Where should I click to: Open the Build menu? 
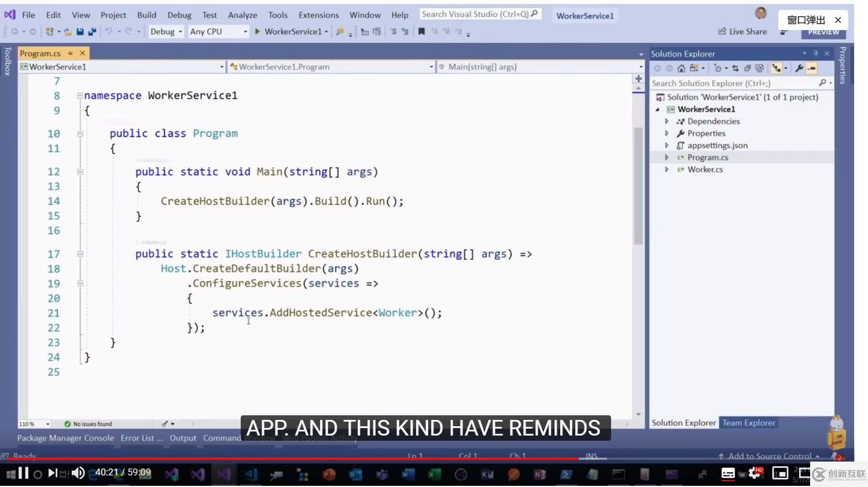coord(146,15)
